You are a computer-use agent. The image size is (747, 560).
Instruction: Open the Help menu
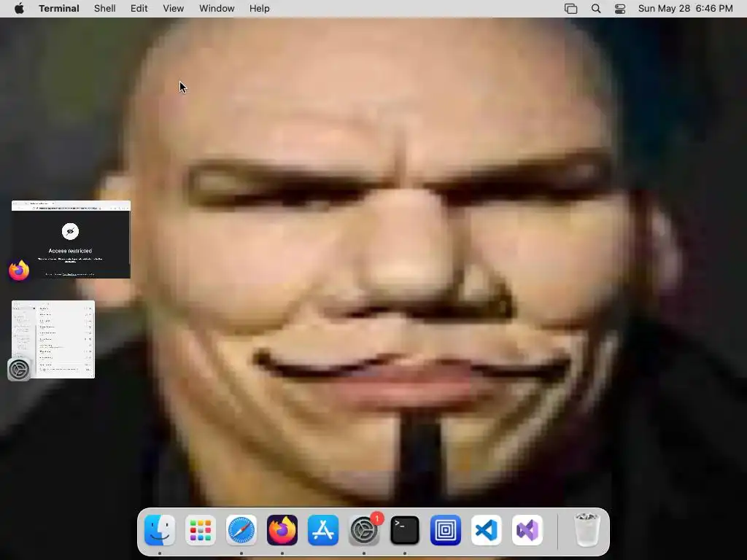point(260,9)
